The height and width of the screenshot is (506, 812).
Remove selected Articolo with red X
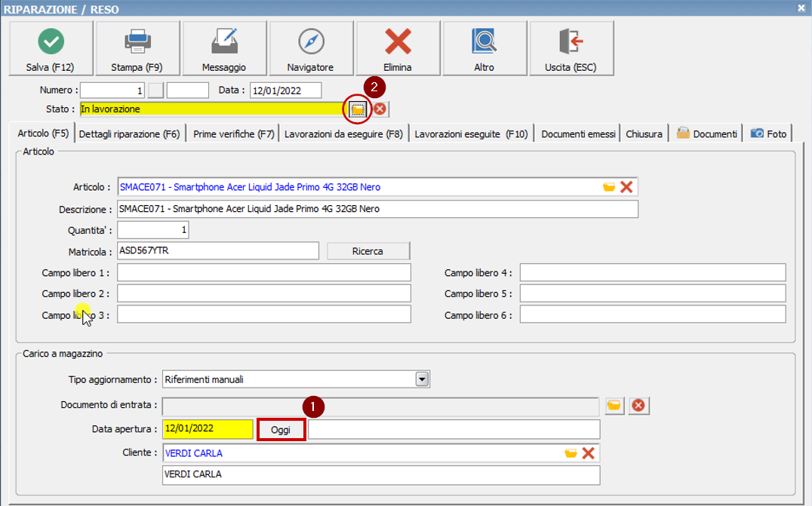(x=626, y=187)
